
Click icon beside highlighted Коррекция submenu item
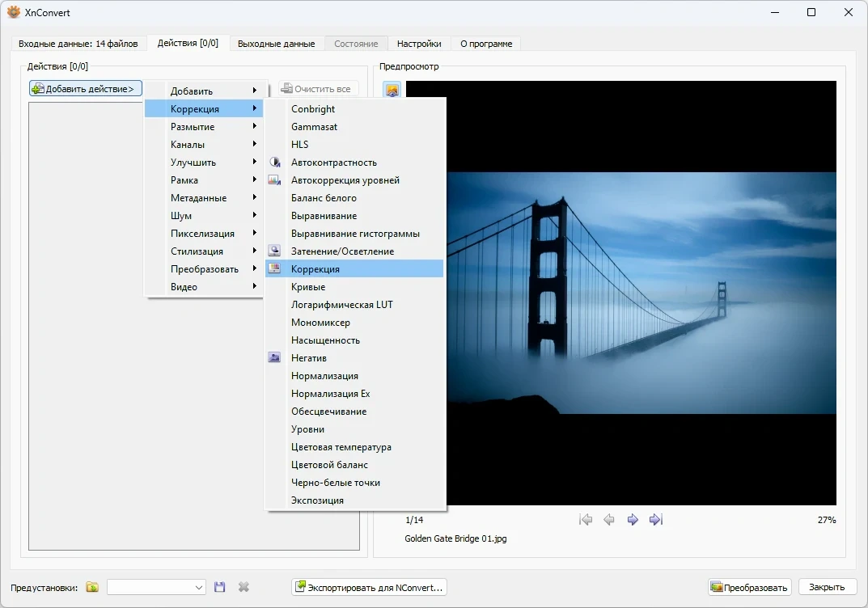pos(274,268)
